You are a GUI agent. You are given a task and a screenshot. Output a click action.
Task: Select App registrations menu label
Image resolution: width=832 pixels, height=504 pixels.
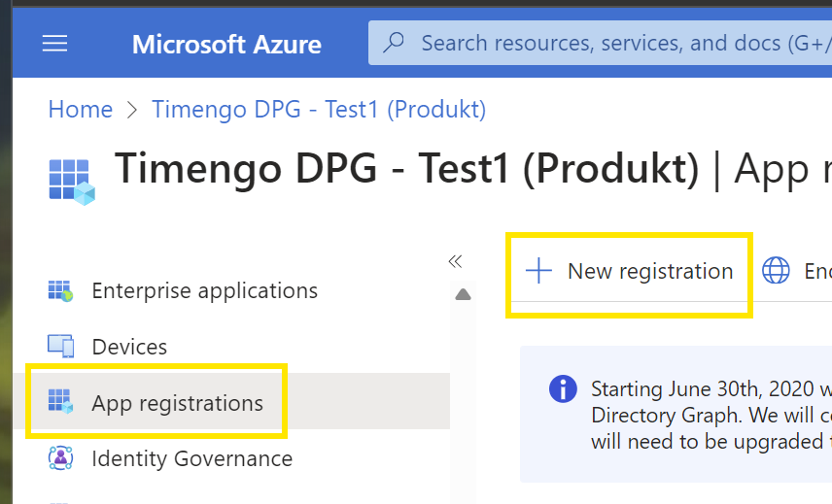[x=177, y=403]
